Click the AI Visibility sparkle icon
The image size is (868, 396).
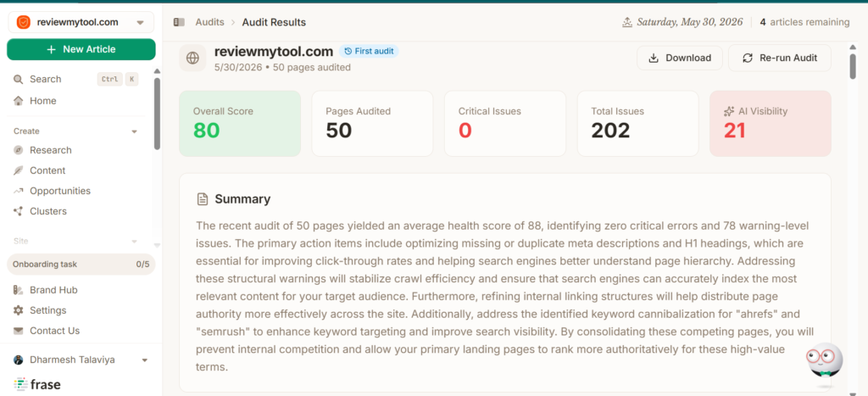(x=729, y=111)
